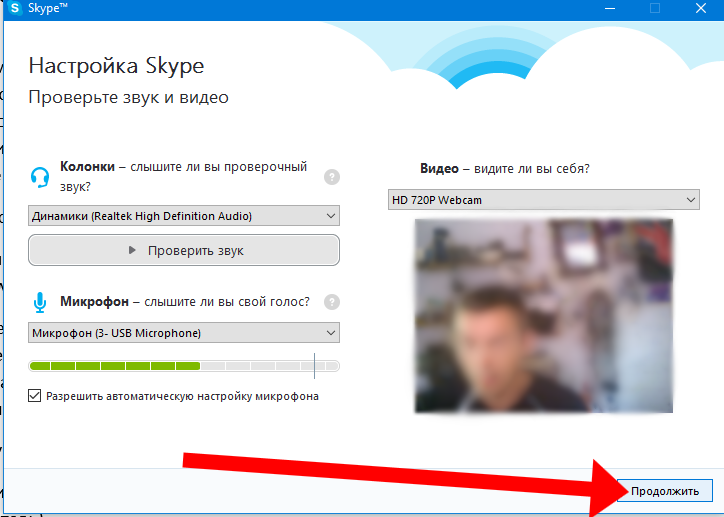Minimize the Skype setup window
This screenshot has height=517, width=724.
[x=610, y=9]
